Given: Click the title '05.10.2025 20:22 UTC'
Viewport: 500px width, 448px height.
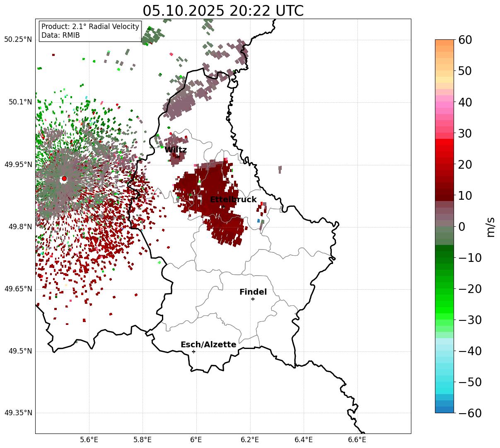Looking at the screenshot, I should (x=223, y=10).
